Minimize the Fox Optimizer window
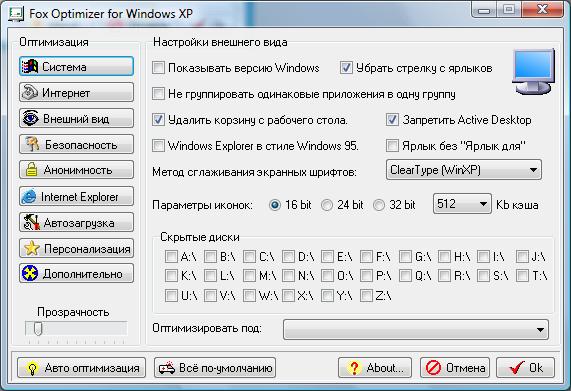The height and width of the screenshot is (391, 571). [x=483, y=10]
